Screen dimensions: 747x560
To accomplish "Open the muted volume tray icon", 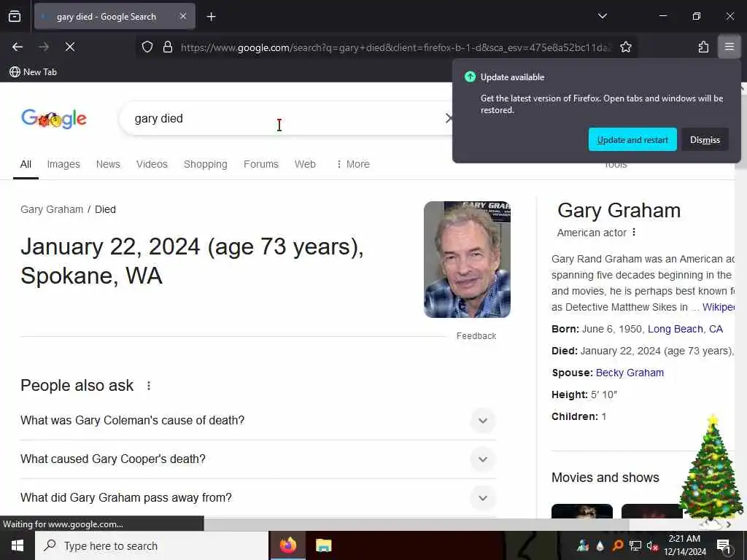I will coord(652,545).
